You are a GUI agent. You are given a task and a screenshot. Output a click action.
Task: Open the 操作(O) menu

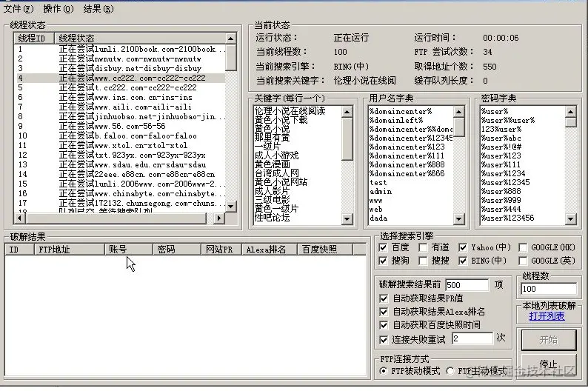(x=58, y=9)
